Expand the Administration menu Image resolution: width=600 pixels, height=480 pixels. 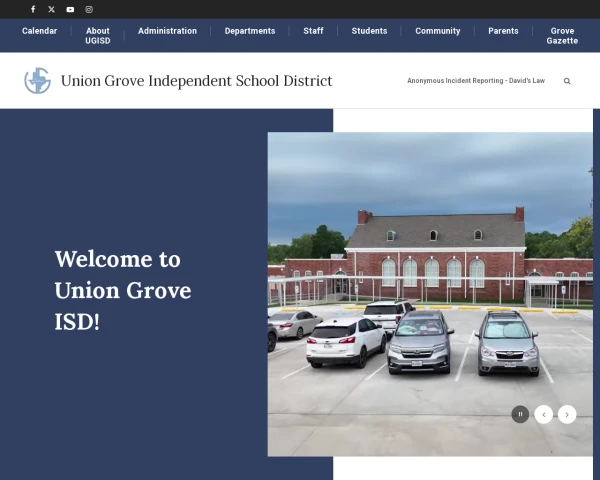coord(167,31)
